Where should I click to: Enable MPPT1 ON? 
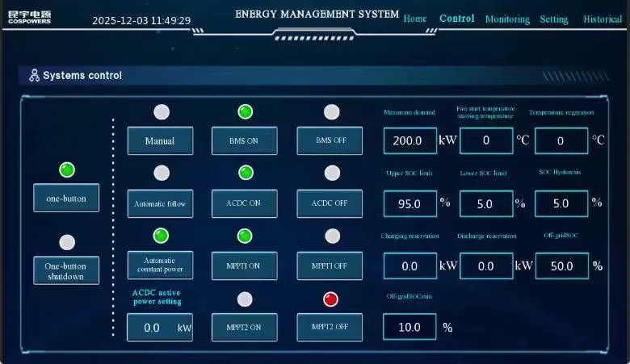pos(244,266)
